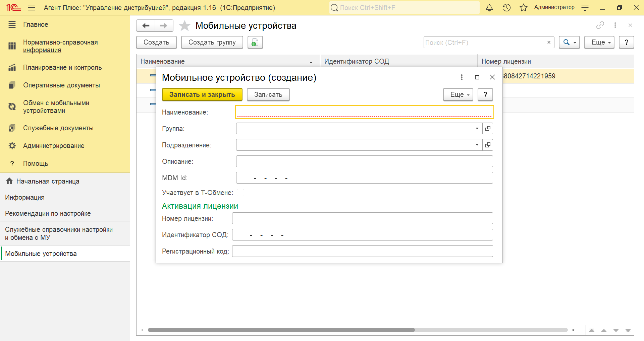Viewport: 644px width, 341px height.
Task: Click the global search Поиск Ctrl+Shift+F field
Action: click(x=404, y=7)
